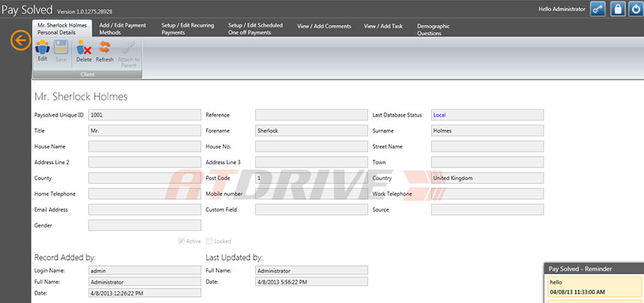644x303 pixels.
Task: Click the 'Last Updated by:' heading
Action: 234,258
